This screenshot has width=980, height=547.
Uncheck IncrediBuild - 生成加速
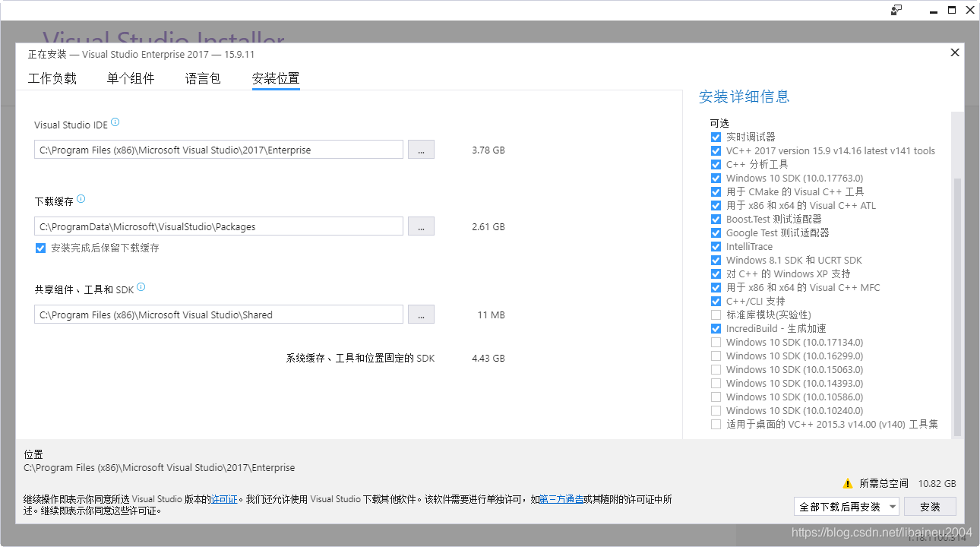(716, 328)
